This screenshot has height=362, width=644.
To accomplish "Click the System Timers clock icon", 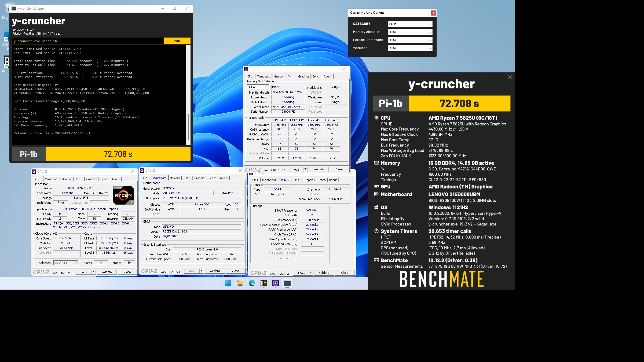I will pos(376,231).
